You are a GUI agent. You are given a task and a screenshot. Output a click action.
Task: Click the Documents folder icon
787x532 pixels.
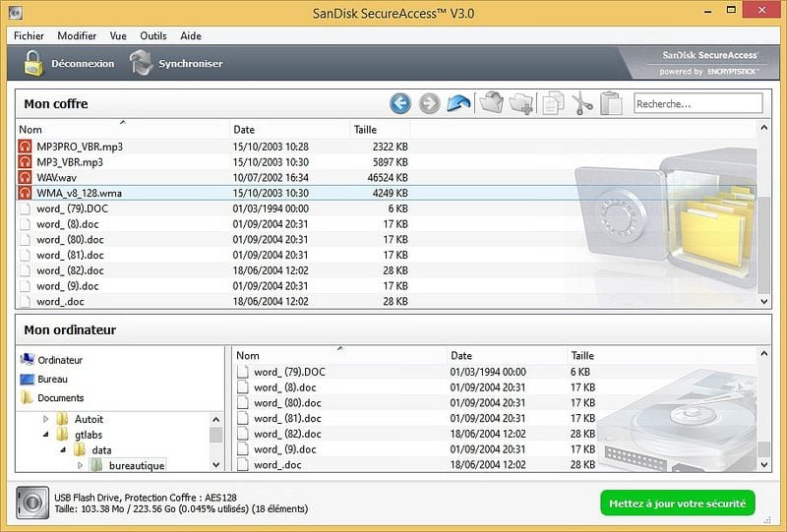coord(28,397)
